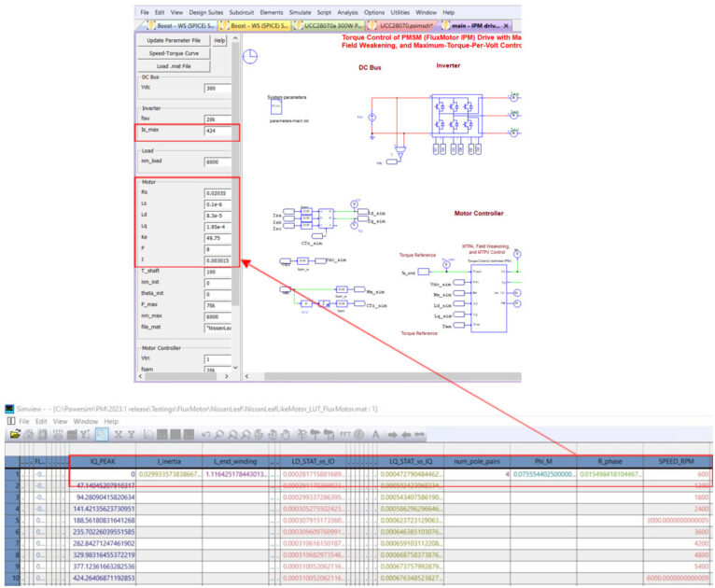Click the X axis settings icon

(x=119, y=435)
